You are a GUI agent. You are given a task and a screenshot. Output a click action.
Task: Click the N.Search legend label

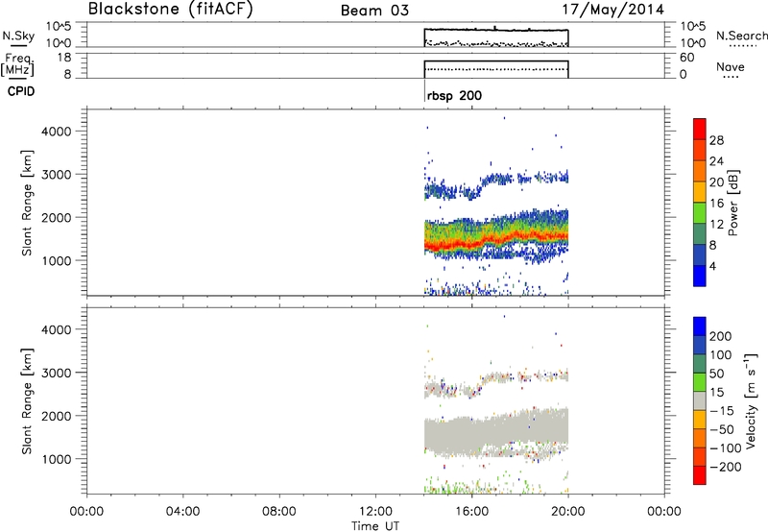[742, 36]
